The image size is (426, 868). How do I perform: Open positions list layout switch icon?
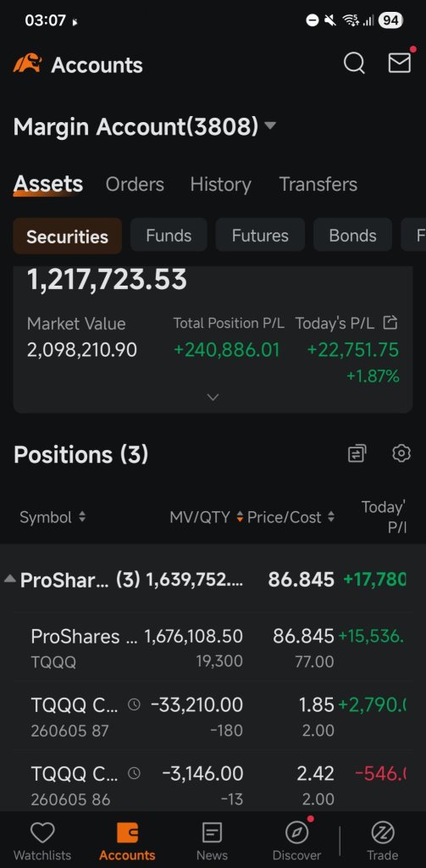click(x=357, y=454)
